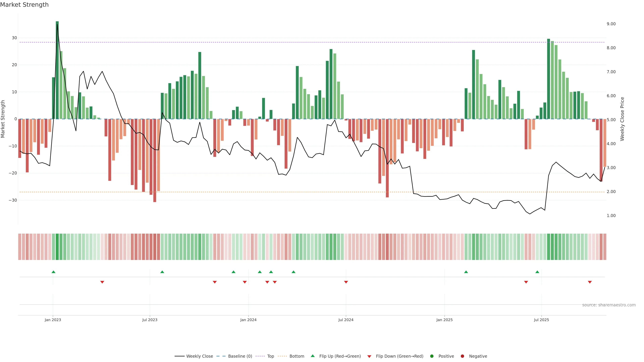Screen dimensions: 644x362
Task: Click the darkest green heatmap cell near Jan 2023
Action: [57, 247]
